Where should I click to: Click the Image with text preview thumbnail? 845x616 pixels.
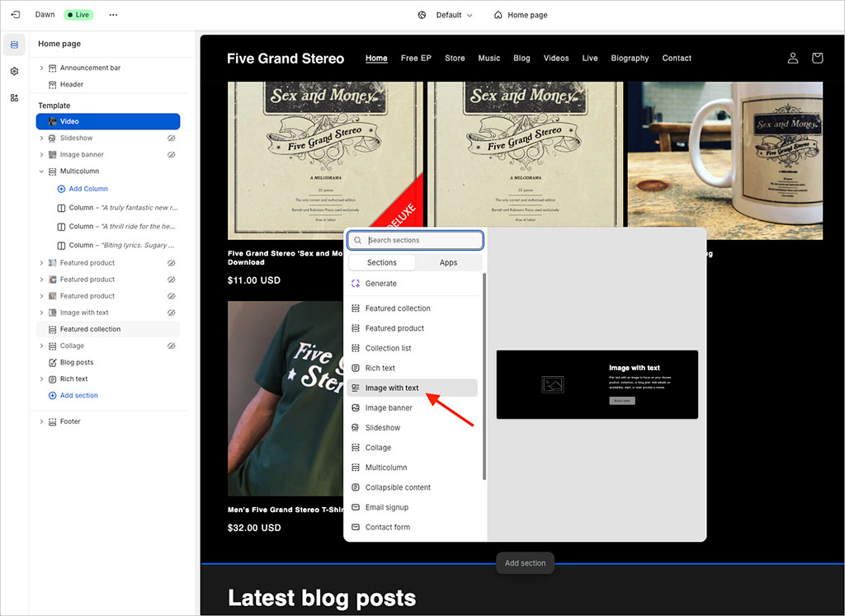point(597,384)
